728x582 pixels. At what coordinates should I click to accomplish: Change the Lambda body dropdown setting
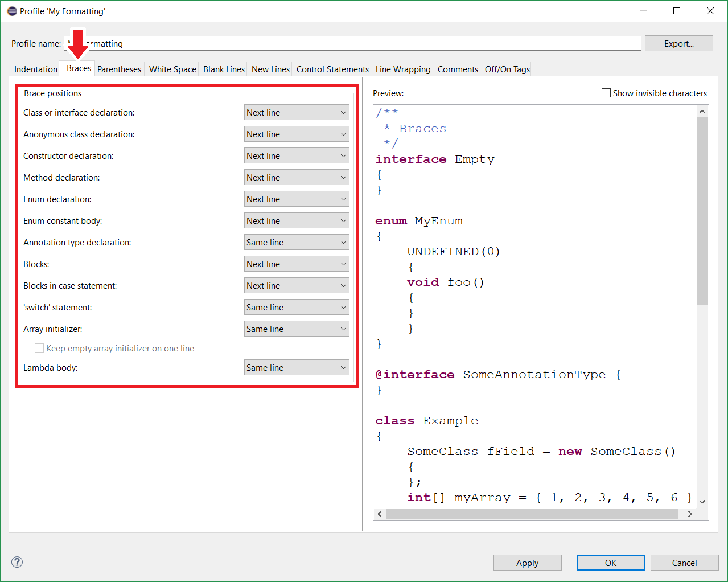[297, 367]
